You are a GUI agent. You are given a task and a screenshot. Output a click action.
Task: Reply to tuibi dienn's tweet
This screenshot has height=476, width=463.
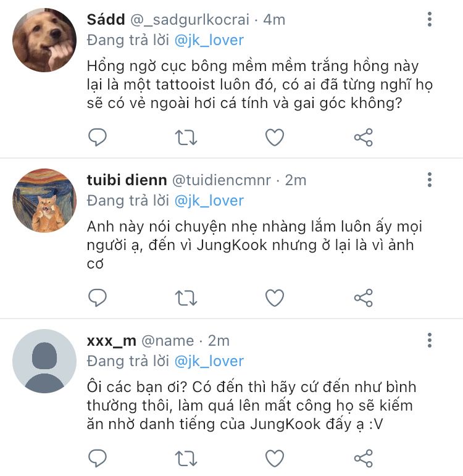(98, 298)
